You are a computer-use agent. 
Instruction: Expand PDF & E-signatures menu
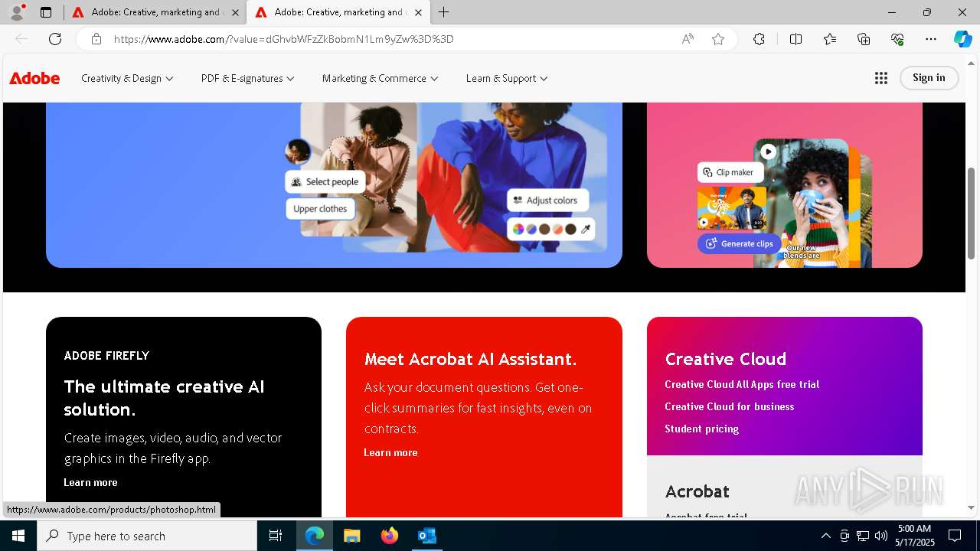point(247,78)
